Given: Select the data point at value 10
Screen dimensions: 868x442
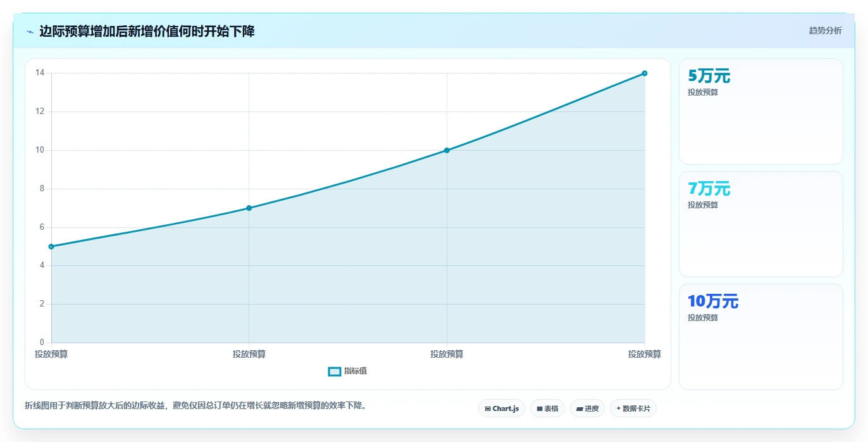Looking at the screenshot, I should tap(447, 150).
